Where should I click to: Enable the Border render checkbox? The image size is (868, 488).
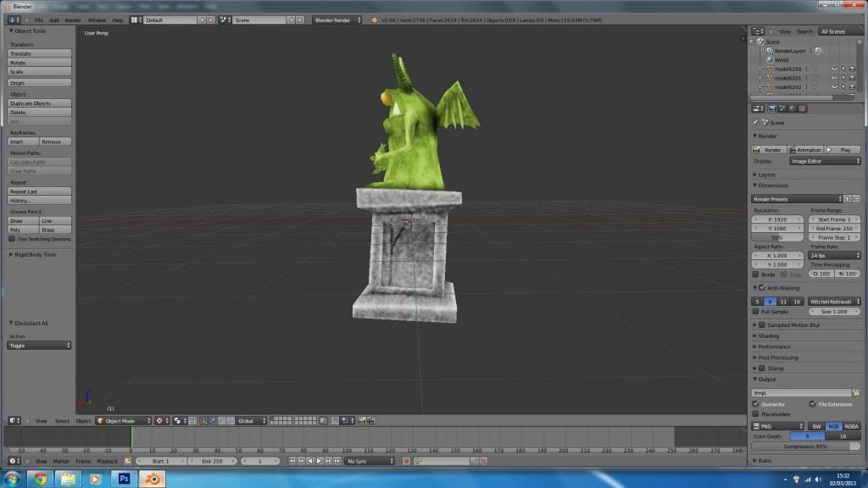point(755,274)
